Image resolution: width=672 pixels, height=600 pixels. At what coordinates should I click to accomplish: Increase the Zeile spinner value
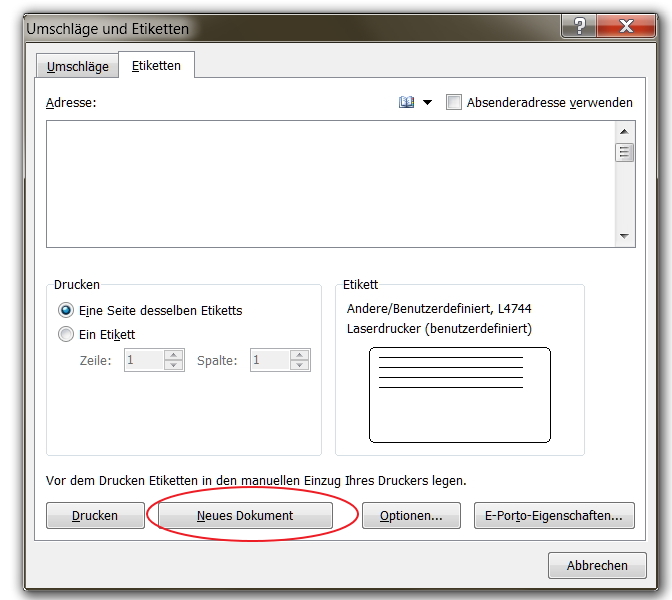[174, 355]
